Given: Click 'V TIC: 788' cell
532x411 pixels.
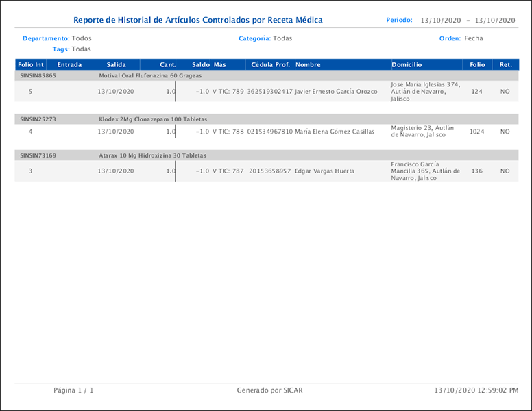Looking at the screenshot, I should pyautogui.click(x=228, y=132).
